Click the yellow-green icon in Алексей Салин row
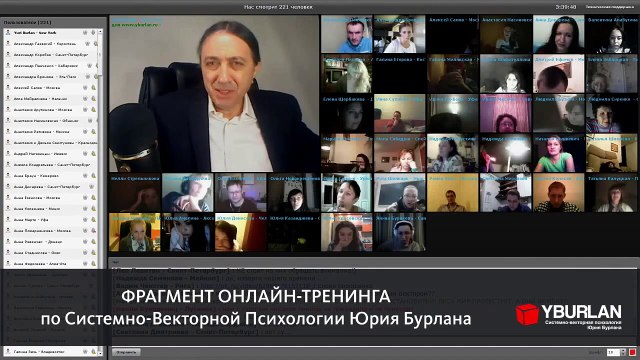The image size is (640, 360). 93,87
